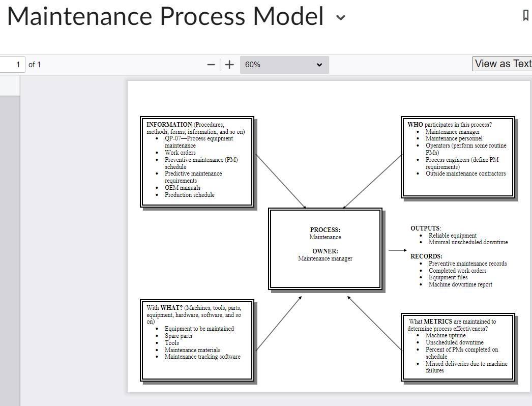Zoom out using the minus icon
532x406 pixels.
click(x=211, y=64)
